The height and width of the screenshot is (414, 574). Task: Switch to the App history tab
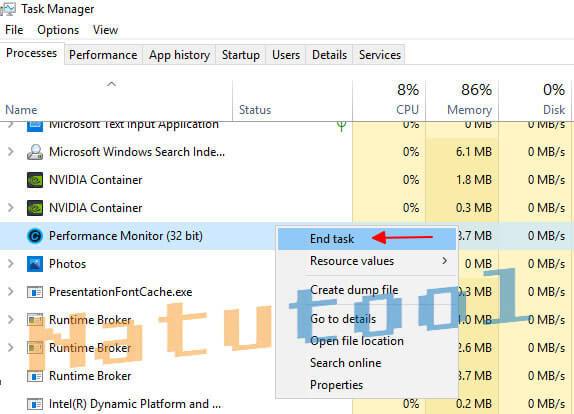(179, 55)
